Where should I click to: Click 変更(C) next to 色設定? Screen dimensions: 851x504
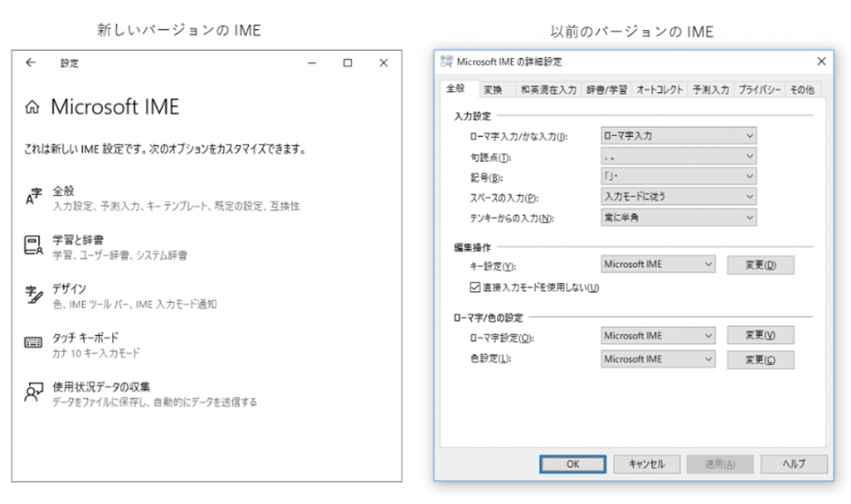point(760,360)
